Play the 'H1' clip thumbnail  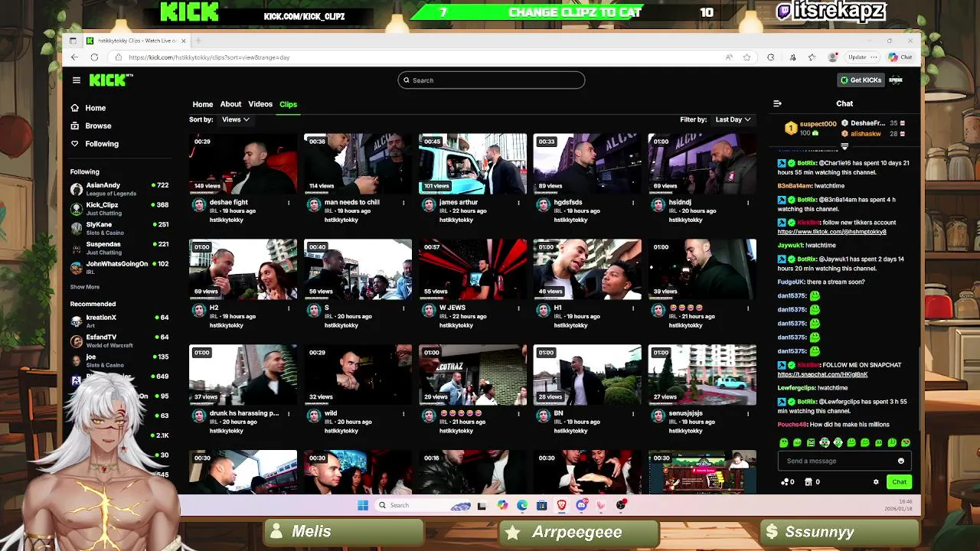tap(587, 269)
